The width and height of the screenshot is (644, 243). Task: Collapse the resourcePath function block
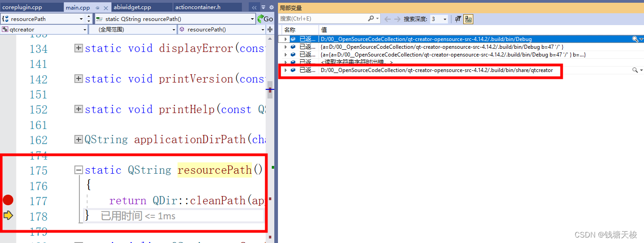coord(79,170)
